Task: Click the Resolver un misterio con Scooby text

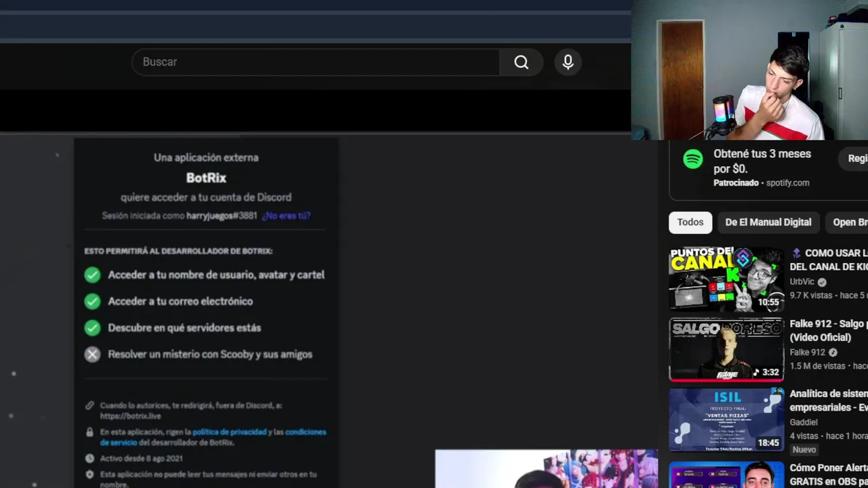Action: click(210, 354)
